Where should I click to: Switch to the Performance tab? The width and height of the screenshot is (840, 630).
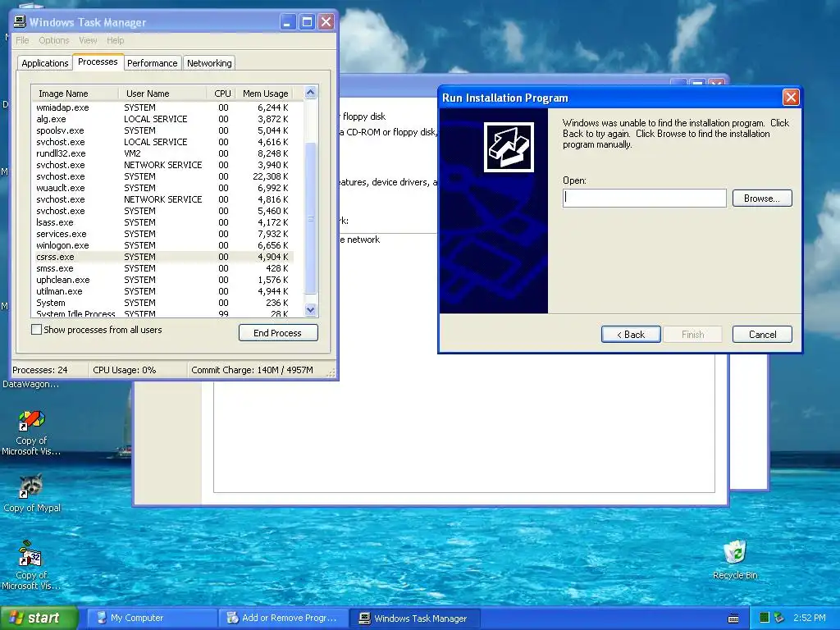point(153,62)
